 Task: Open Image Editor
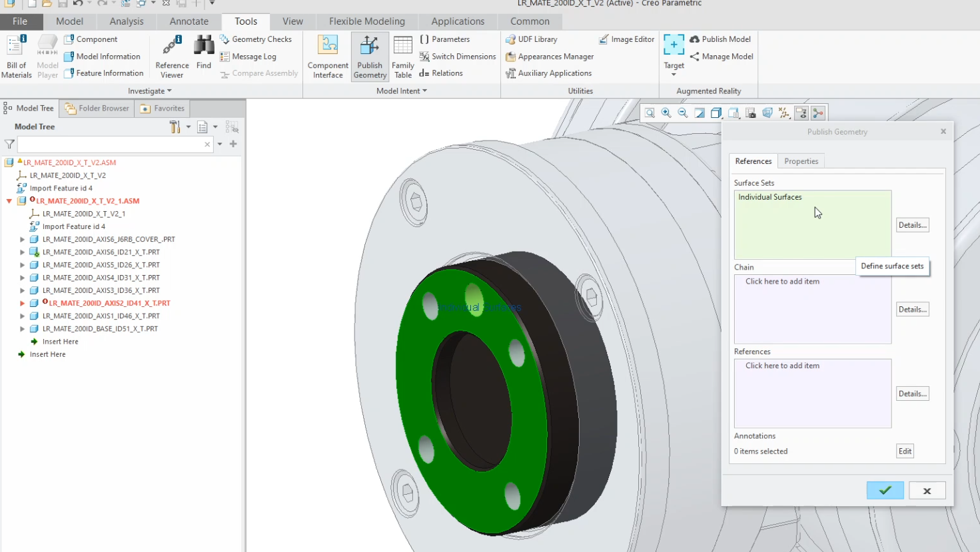tap(626, 39)
